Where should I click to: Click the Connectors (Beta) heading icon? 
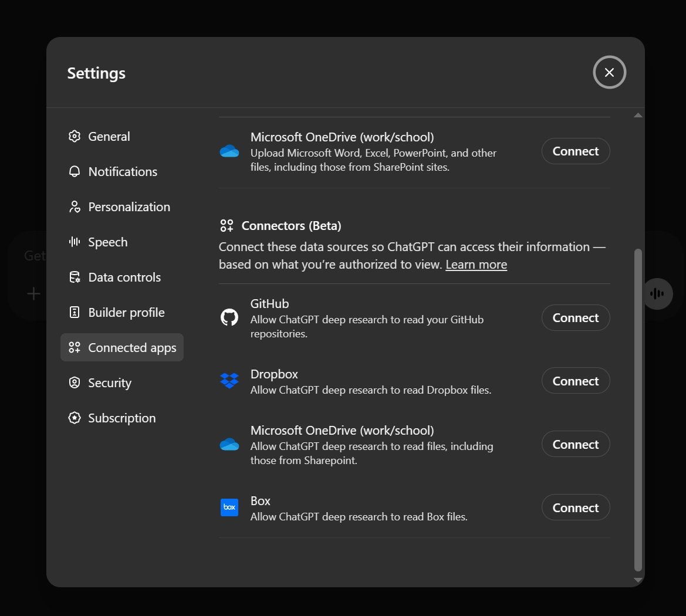click(227, 226)
